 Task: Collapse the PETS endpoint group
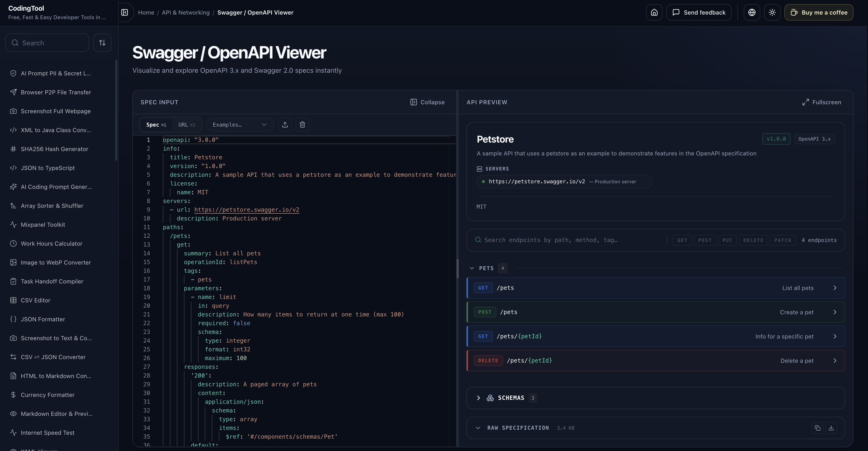coord(472,268)
